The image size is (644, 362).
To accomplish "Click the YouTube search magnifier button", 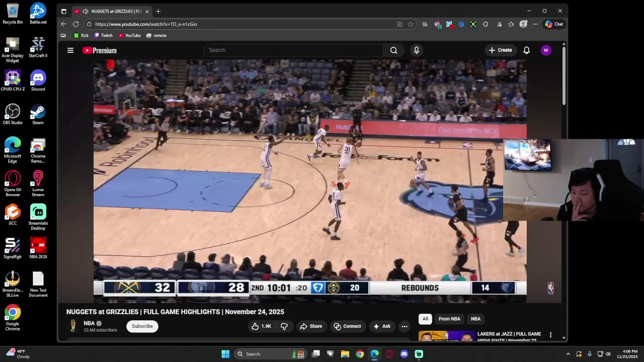I will (x=394, y=50).
